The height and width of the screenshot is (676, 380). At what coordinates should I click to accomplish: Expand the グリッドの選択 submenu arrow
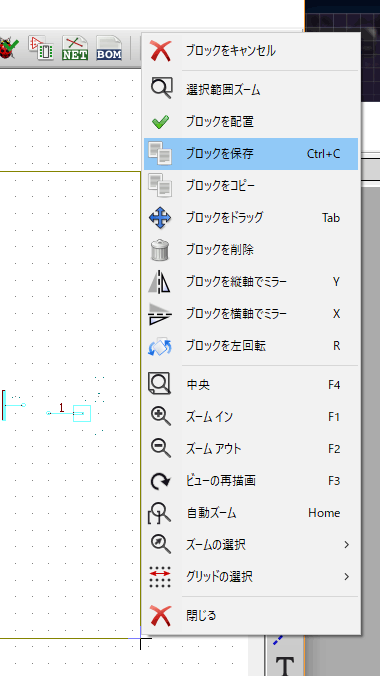(346, 577)
